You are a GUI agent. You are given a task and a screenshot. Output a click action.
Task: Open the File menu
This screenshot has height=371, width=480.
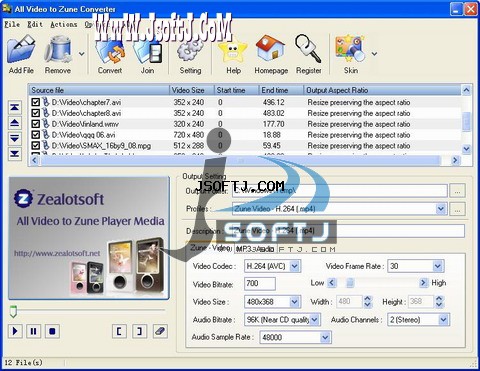12,24
